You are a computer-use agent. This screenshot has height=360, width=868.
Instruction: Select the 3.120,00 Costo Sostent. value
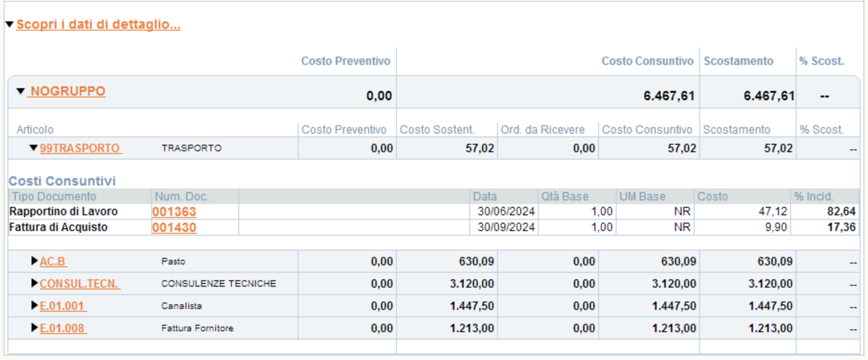pos(472,283)
